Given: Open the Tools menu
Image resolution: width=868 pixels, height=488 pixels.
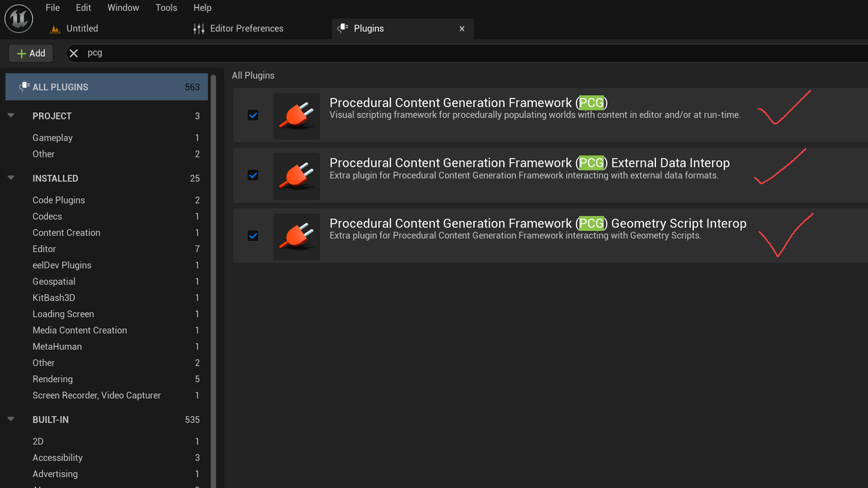Looking at the screenshot, I should tap(166, 8).
